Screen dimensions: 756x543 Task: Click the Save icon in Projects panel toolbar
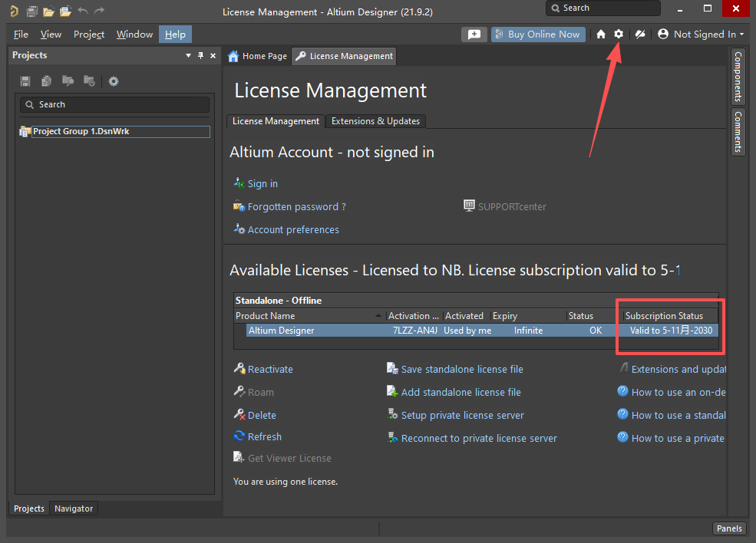click(25, 81)
